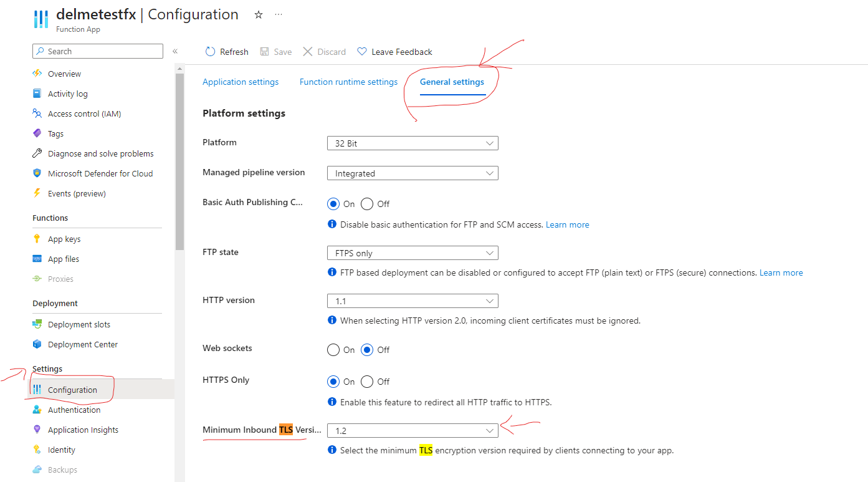868x482 pixels.
Task: Open the App keys page
Action: pos(64,238)
